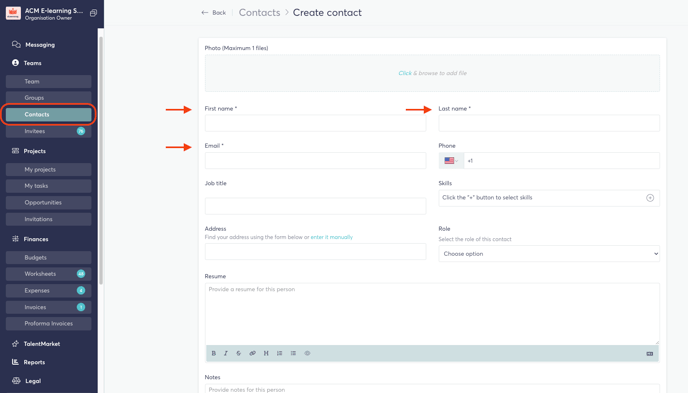Click the Notes text area

pos(432,389)
